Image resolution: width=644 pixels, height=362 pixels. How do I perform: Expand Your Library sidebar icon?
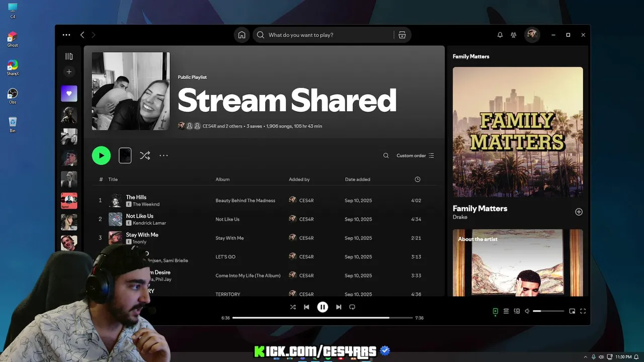(69, 56)
